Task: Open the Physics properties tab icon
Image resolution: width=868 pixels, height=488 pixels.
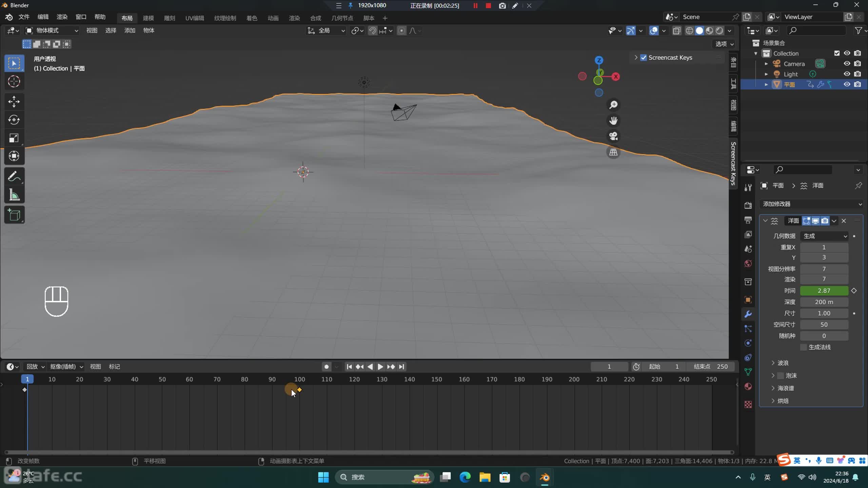Action: click(748, 343)
